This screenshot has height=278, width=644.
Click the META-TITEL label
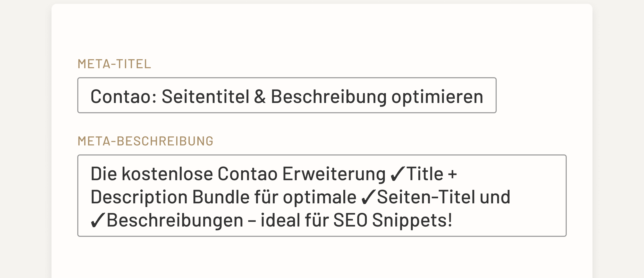[x=114, y=64]
